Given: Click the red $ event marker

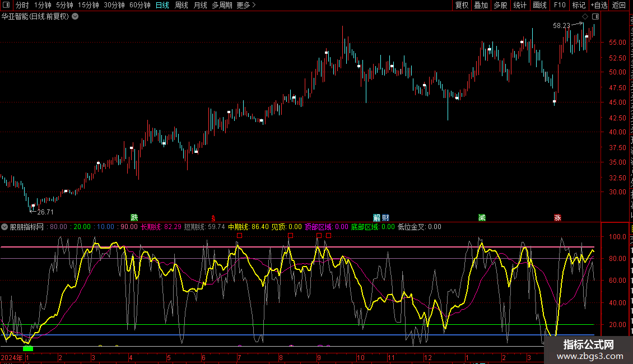Looking at the screenshot, I should (x=213, y=217).
